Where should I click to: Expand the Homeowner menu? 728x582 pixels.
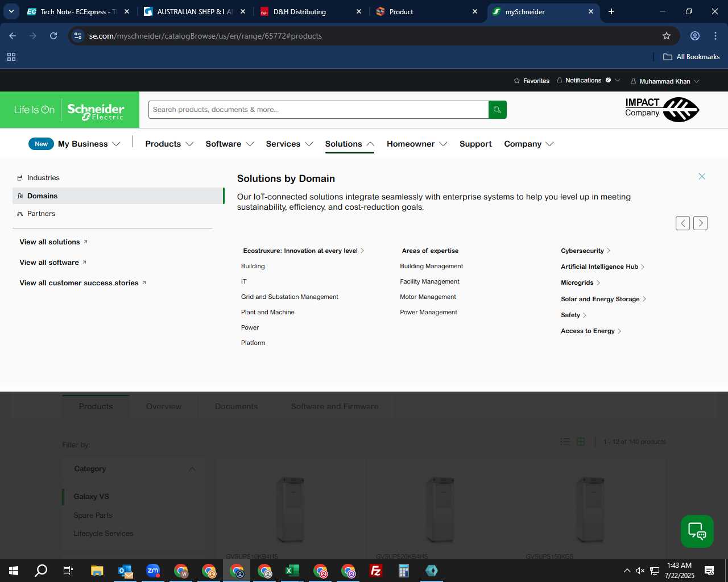point(417,144)
